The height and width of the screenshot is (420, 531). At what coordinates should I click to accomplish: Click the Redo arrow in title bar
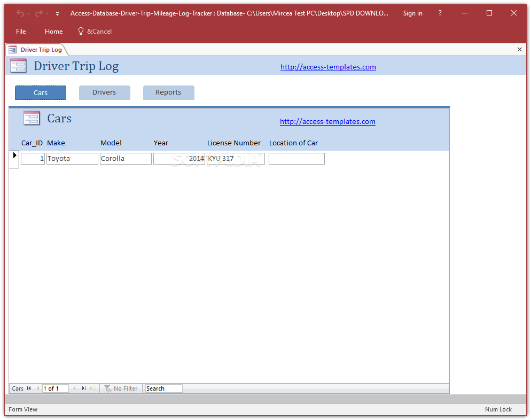pyautogui.click(x=38, y=13)
